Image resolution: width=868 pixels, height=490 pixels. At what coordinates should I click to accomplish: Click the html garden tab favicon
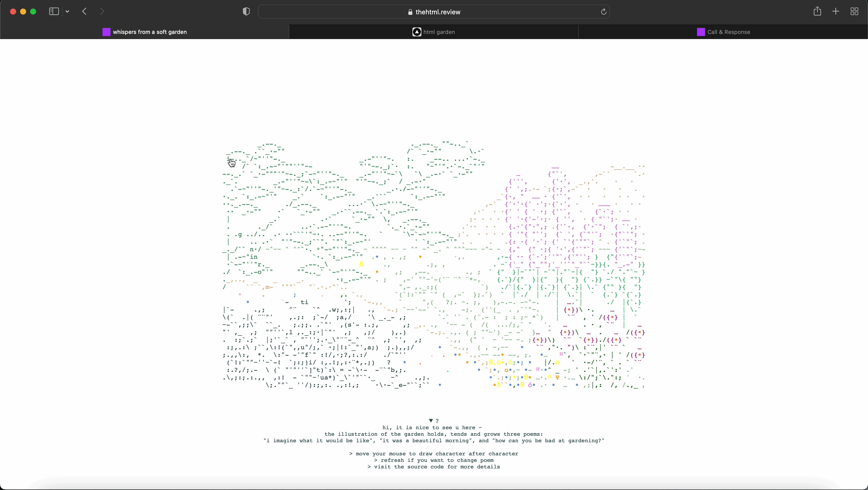click(417, 32)
